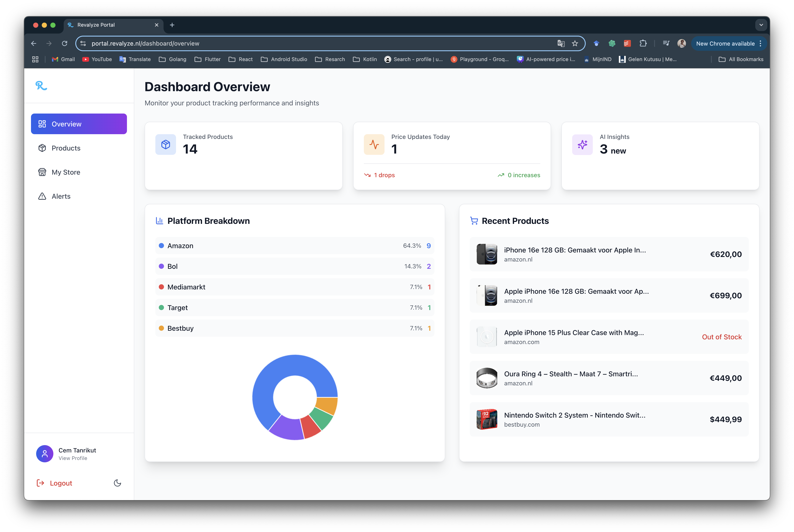
Task: Click the translate page icon
Action: (561, 43)
